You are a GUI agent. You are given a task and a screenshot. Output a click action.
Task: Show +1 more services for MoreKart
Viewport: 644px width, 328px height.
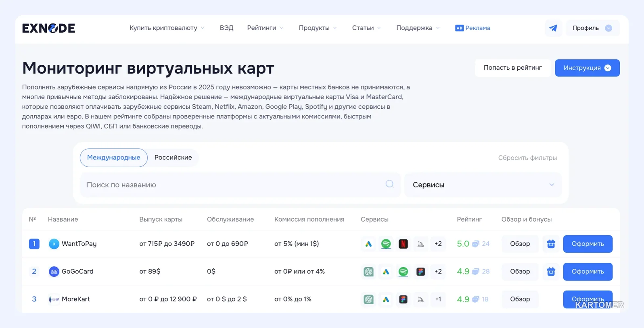[x=438, y=299]
